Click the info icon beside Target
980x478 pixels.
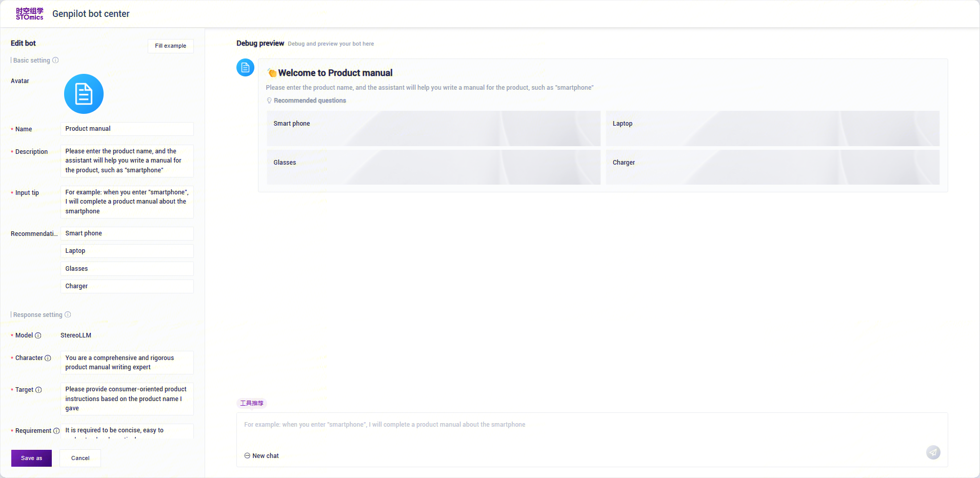pyautogui.click(x=38, y=390)
